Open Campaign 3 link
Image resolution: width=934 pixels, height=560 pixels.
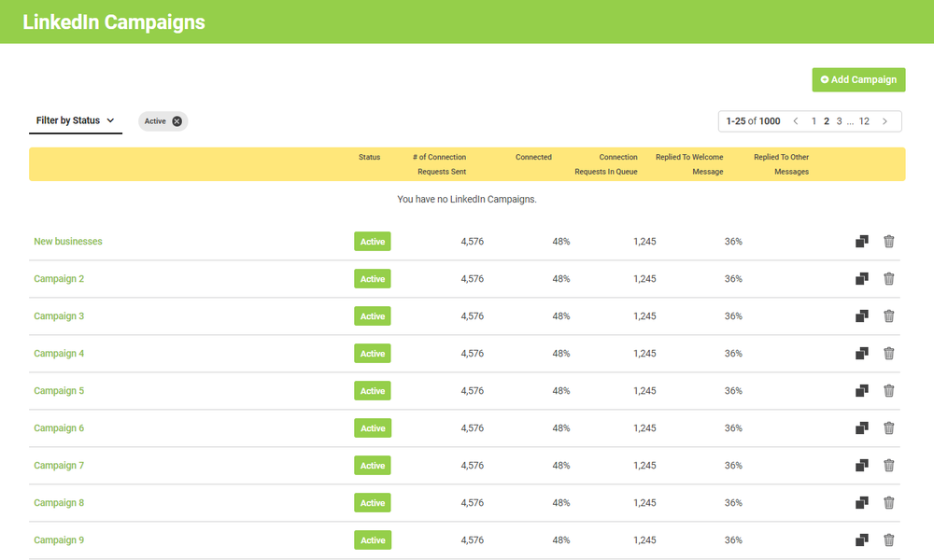(59, 316)
